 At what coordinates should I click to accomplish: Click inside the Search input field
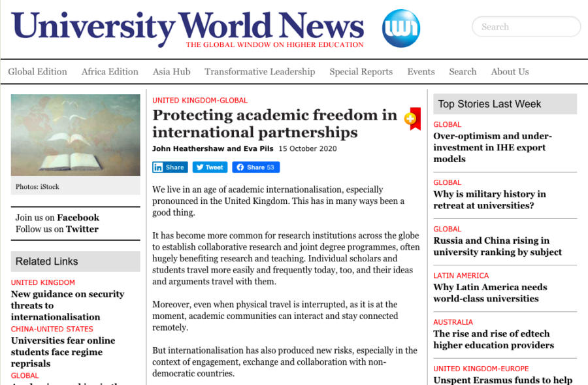point(526,27)
